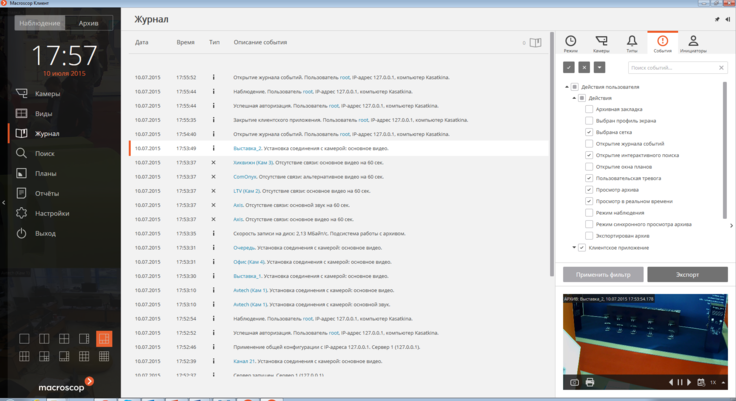The width and height of the screenshot is (736, 401).
Task: Check Открытие журнала событий checkbox
Action: point(589,144)
